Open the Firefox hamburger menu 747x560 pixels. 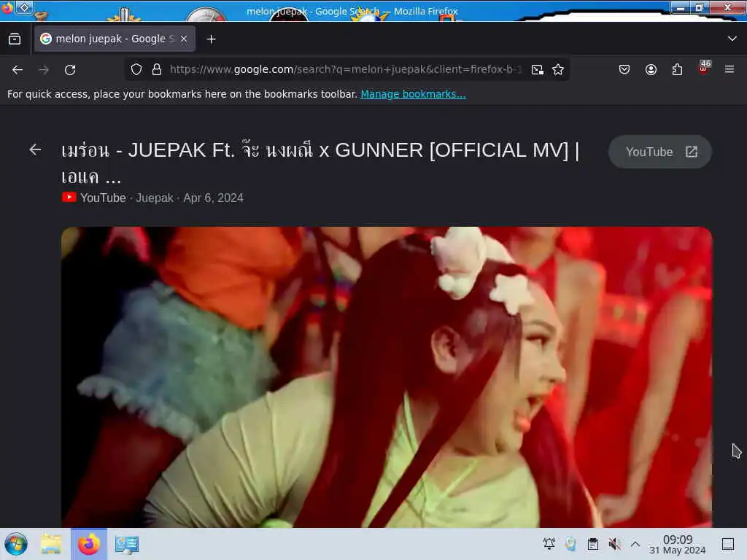(x=729, y=69)
